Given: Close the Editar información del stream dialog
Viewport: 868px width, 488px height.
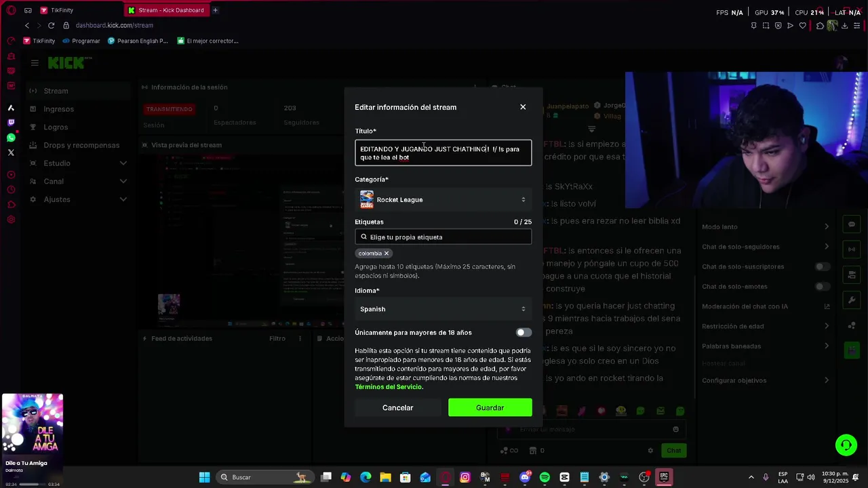Looking at the screenshot, I should 523,107.
